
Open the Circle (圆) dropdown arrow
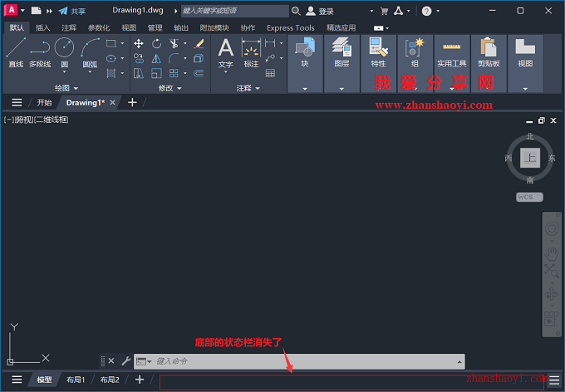point(64,71)
